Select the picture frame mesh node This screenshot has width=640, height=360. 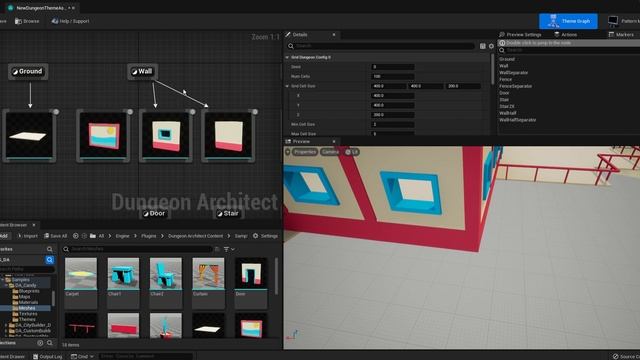[x=103, y=136]
